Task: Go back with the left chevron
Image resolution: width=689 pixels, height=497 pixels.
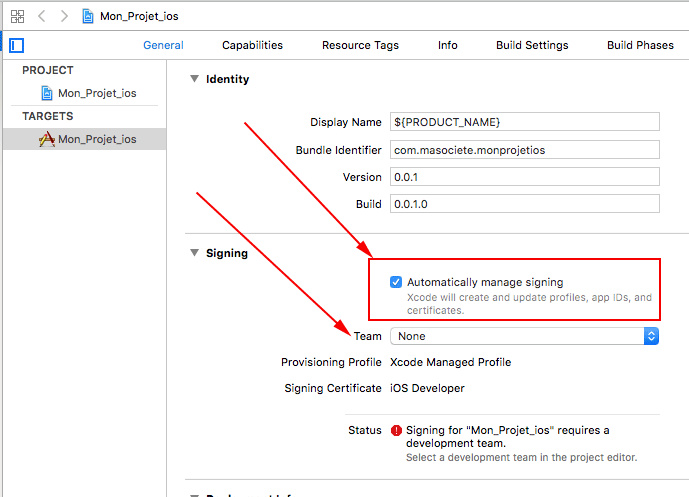Action: pos(42,16)
